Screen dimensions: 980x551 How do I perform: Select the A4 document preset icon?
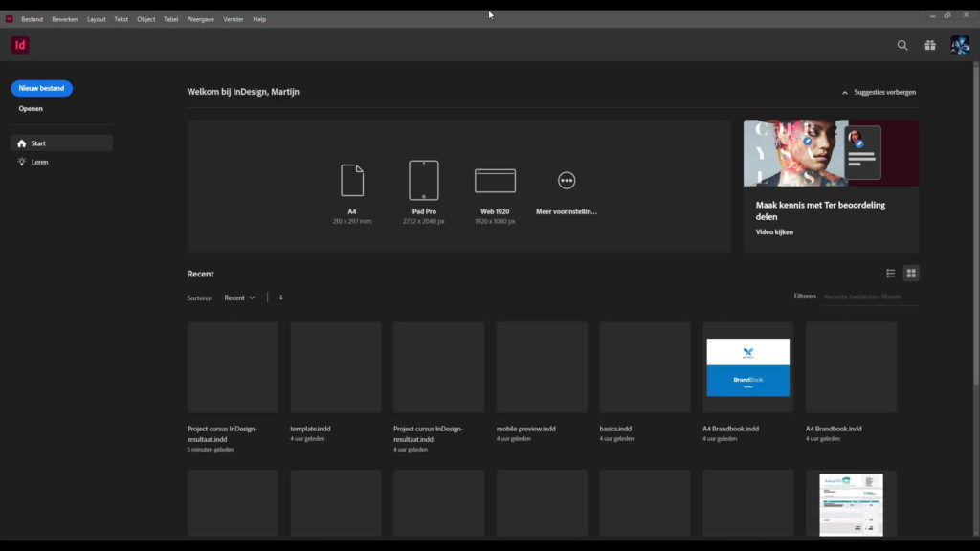352,181
